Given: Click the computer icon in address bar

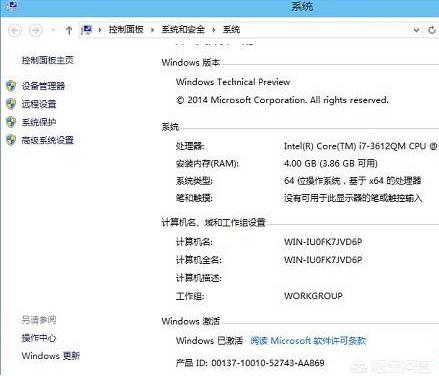Looking at the screenshot, I should pyautogui.click(x=87, y=30).
